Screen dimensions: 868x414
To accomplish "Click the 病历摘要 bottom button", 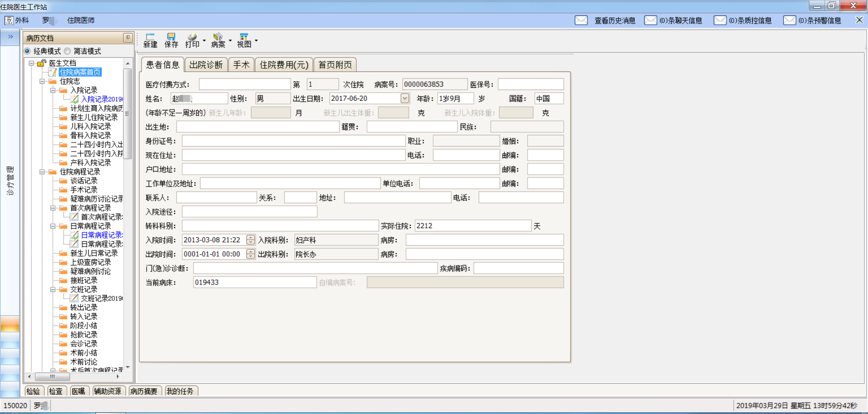I will [144, 391].
